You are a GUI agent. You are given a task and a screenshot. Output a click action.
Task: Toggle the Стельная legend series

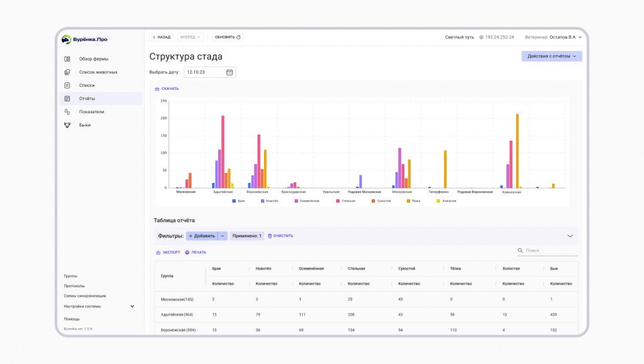click(x=345, y=201)
